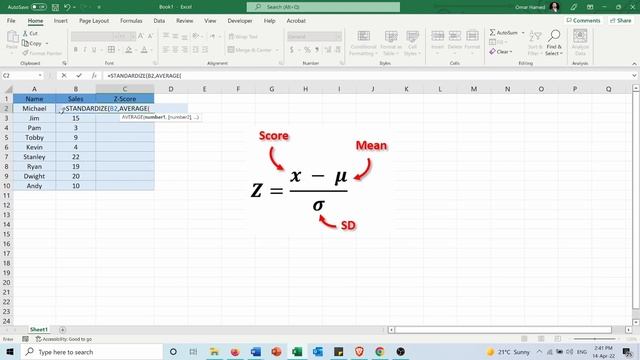Screen dimensions: 640x360
Task: Expand the formula bar with chevron
Action: pos(634,76)
